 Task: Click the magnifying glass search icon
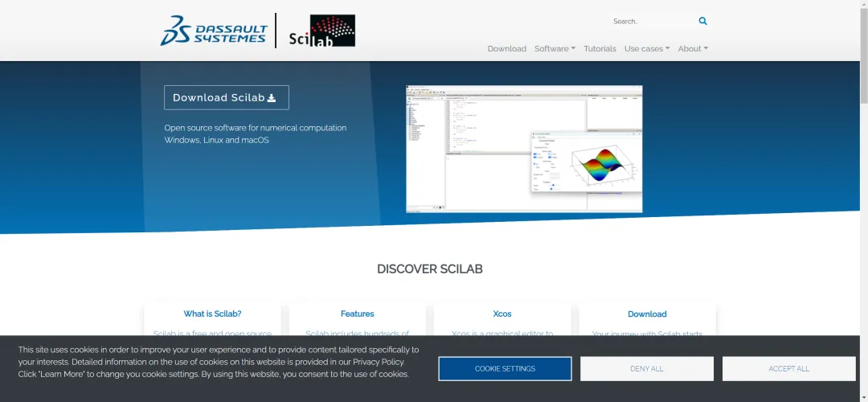point(703,21)
